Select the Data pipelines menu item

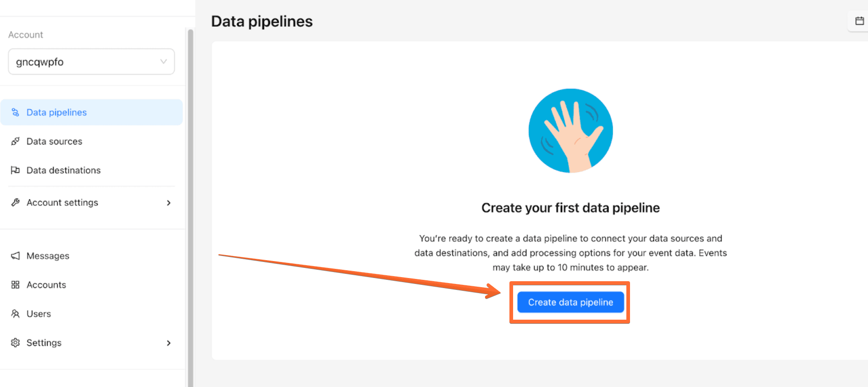92,112
